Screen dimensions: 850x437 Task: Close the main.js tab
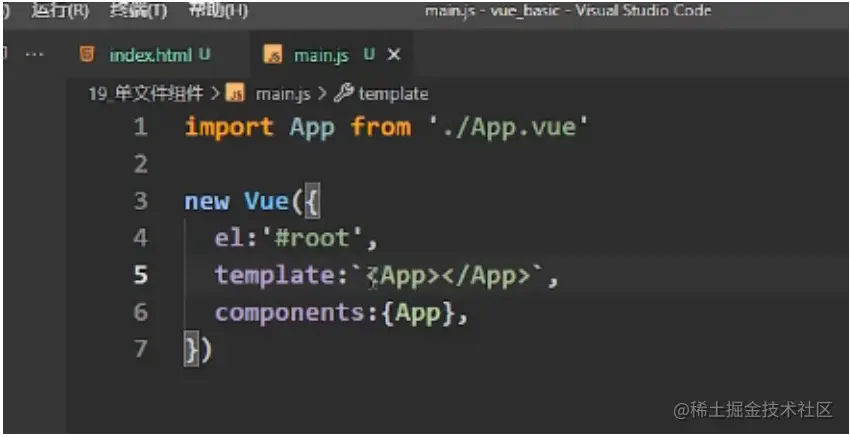click(395, 55)
